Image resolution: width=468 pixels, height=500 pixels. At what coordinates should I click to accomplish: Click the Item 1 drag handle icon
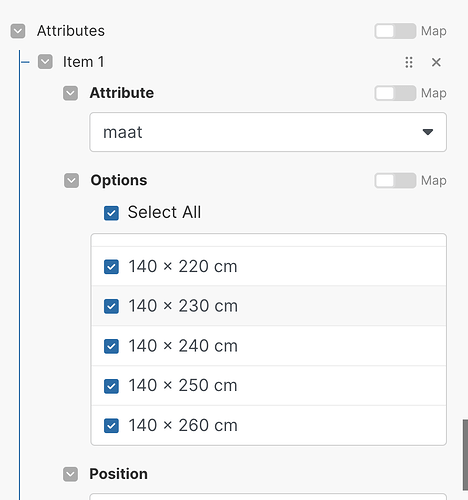click(x=409, y=62)
